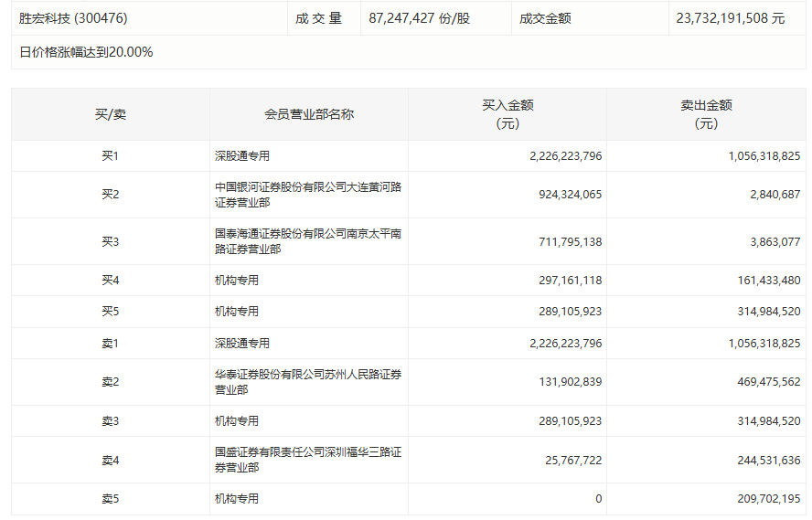Select the value 3,863,077

[775, 241]
